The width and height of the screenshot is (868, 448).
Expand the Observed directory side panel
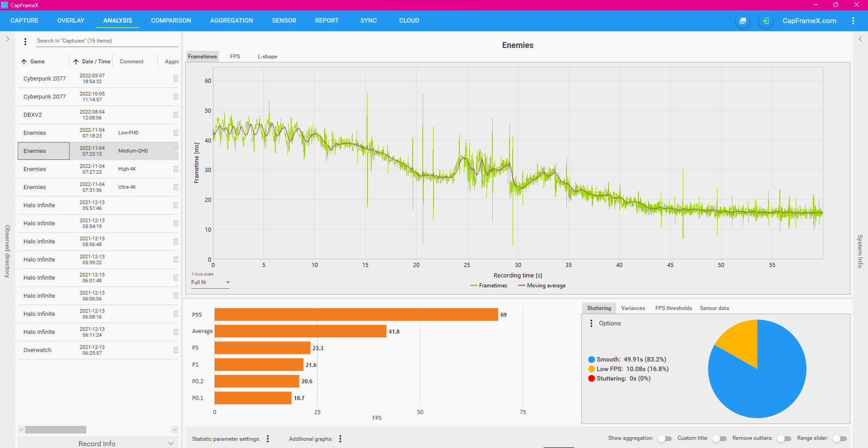(8, 39)
